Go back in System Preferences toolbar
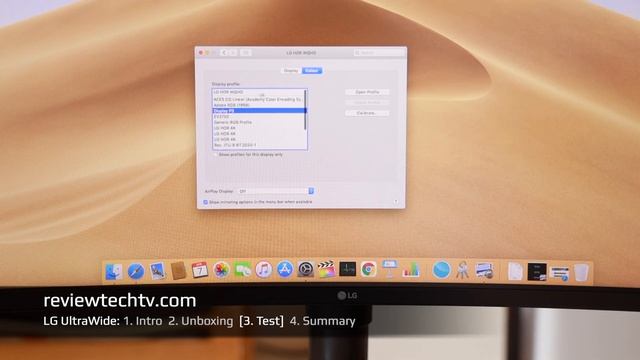This screenshot has height=360, width=640. (224, 53)
